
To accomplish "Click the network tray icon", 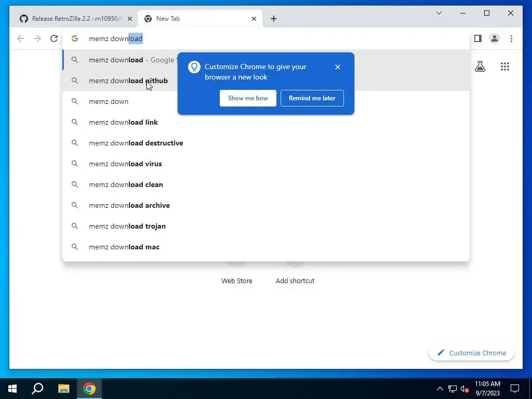I will click(x=453, y=389).
